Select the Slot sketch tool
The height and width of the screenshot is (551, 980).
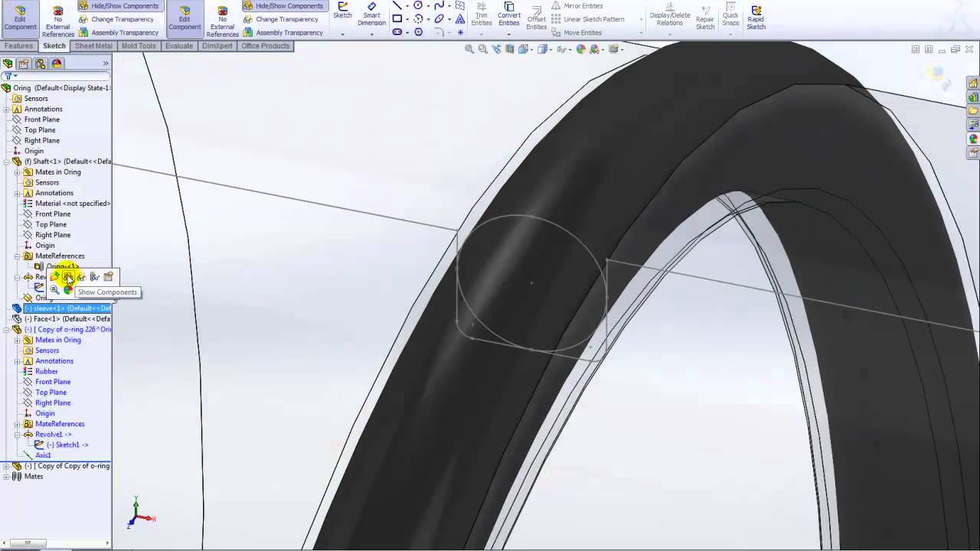(x=397, y=32)
